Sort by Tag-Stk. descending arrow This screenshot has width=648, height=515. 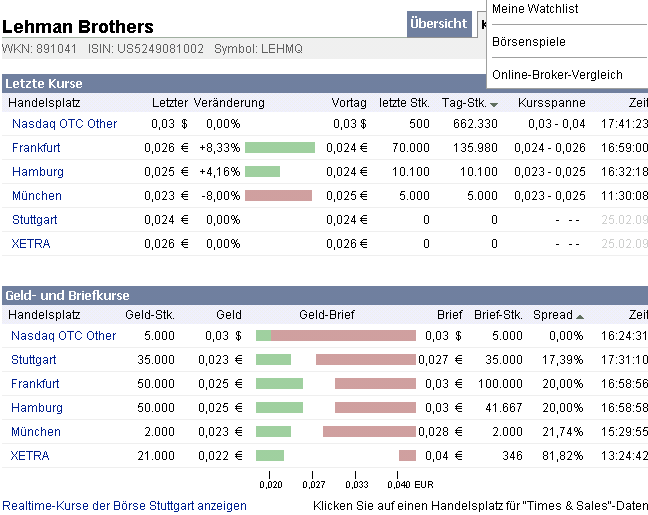click(x=494, y=104)
